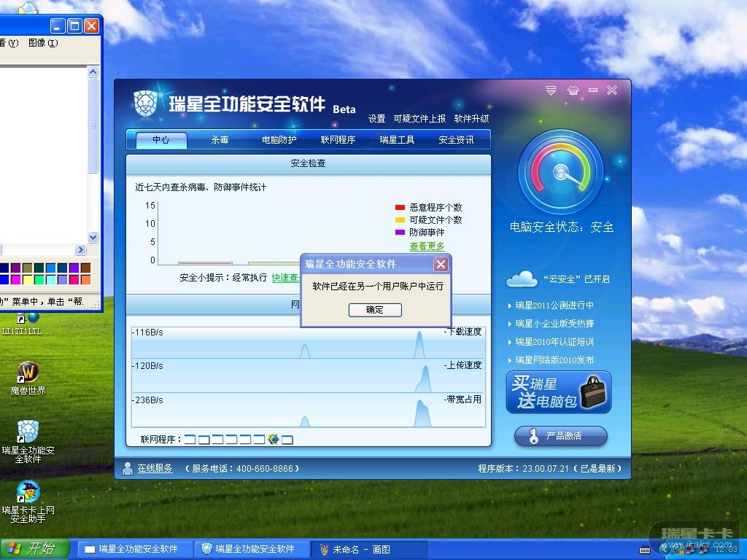Open the 杀毒 tab
The height and width of the screenshot is (560, 747).
pos(220,139)
